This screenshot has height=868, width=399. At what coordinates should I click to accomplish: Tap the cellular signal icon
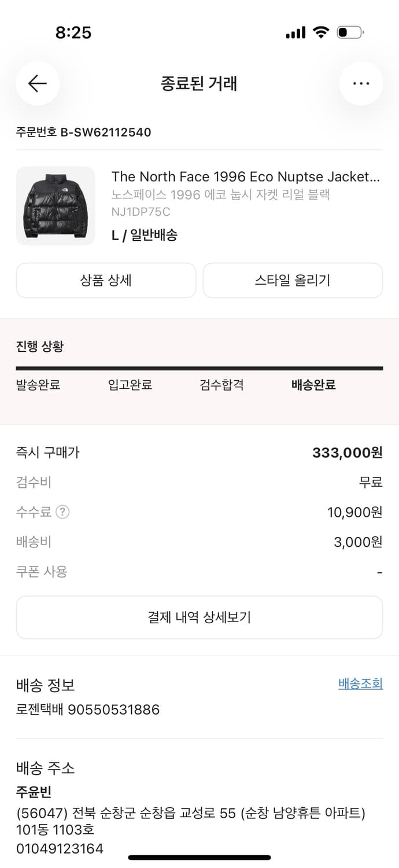[x=295, y=32]
